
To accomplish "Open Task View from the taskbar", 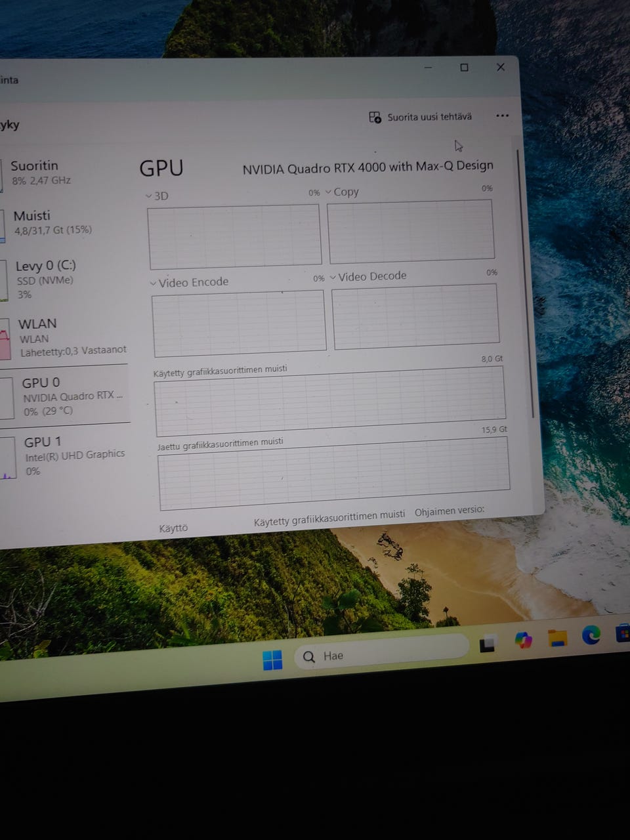I will click(x=487, y=644).
